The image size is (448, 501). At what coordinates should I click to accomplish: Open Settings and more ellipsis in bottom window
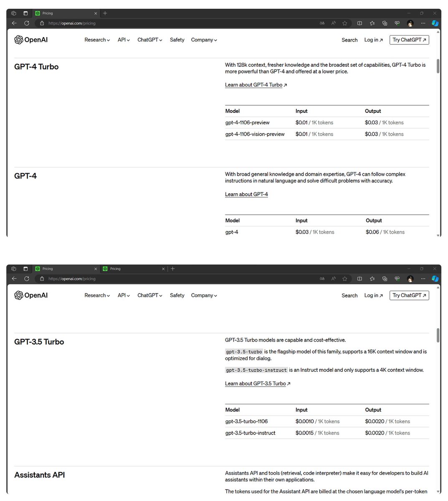coord(423,279)
